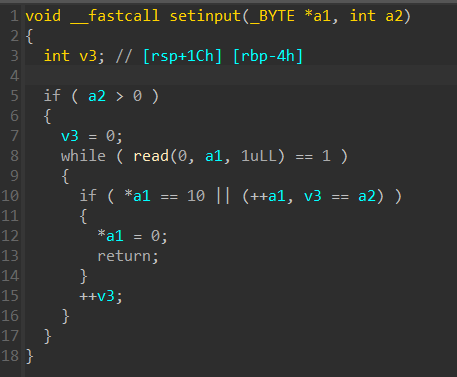Click the [rbp-4h] comment text
The height and width of the screenshot is (377, 457).
coord(268,56)
